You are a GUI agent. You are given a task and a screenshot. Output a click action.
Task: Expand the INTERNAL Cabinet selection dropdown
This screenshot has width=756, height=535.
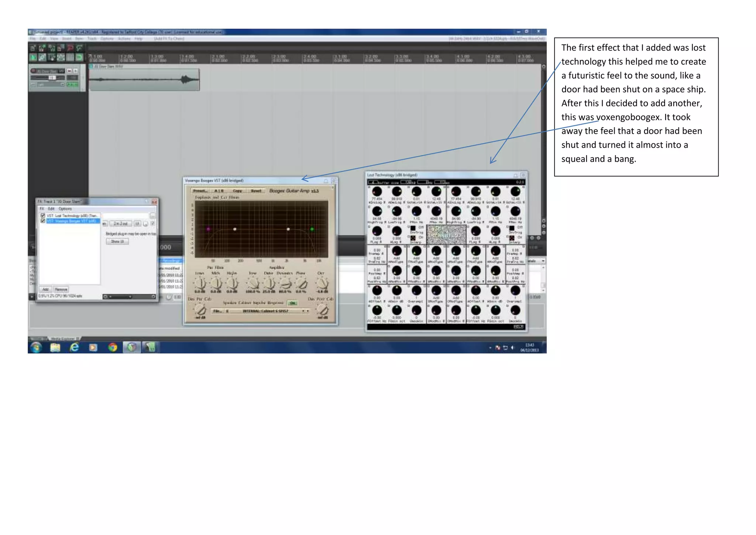pyautogui.click(x=303, y=311)
